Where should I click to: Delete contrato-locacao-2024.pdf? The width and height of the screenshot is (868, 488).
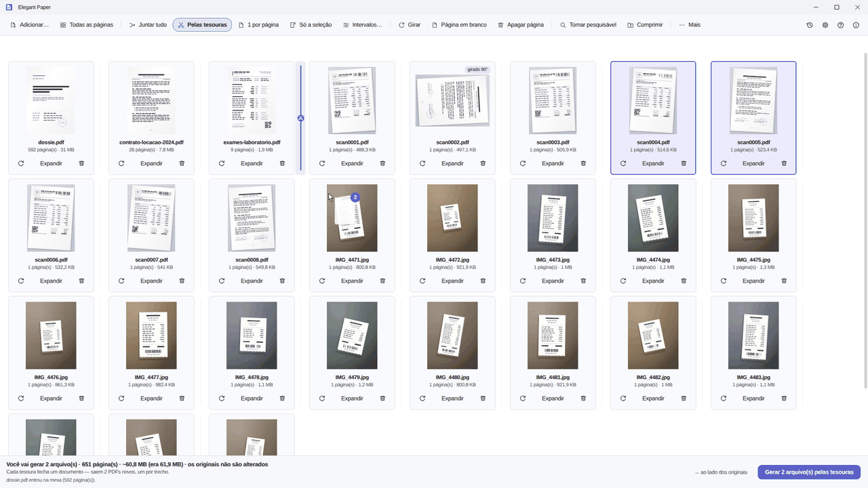pyautogui.click(x=182, y=163)
